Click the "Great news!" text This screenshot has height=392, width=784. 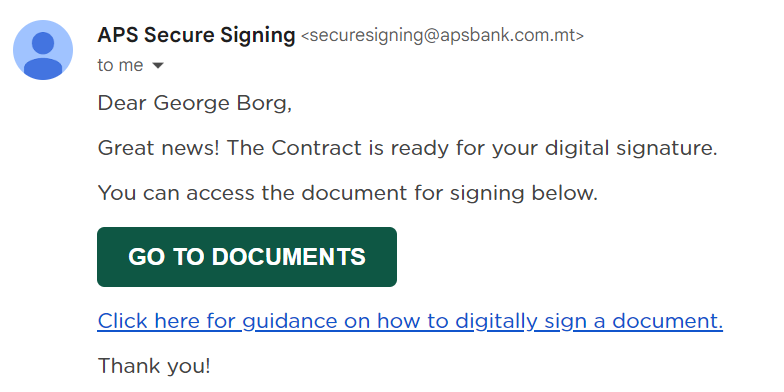pos(158,148)
